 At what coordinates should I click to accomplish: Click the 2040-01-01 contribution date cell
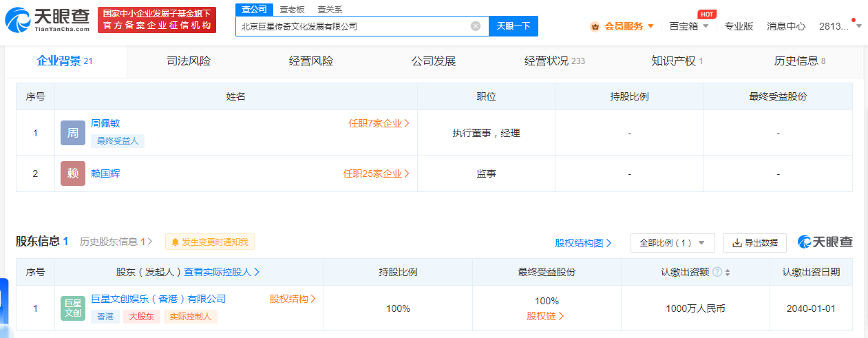point(811,308)
